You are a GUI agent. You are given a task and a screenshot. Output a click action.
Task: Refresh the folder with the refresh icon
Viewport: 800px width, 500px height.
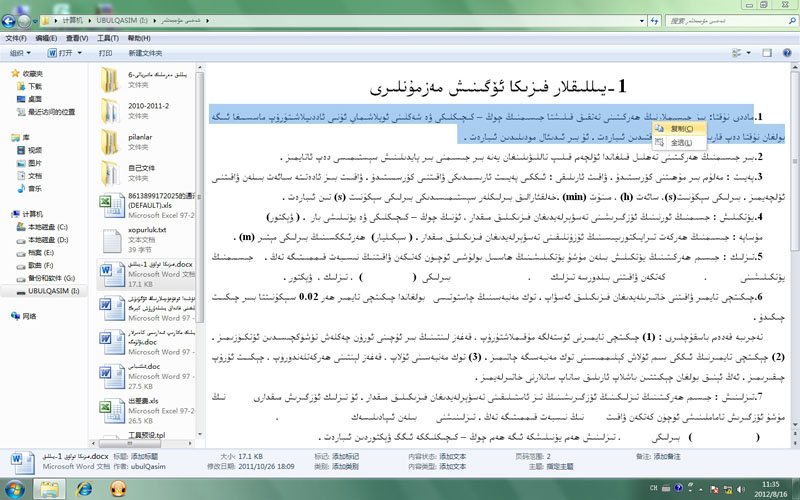coord(655,21)
